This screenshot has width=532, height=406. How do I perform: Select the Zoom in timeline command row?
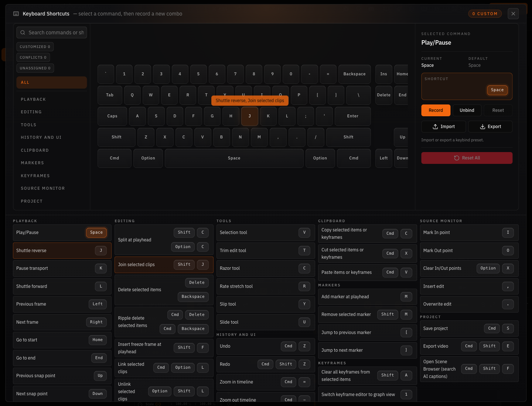pyautogui.click(x=266, y=382)
